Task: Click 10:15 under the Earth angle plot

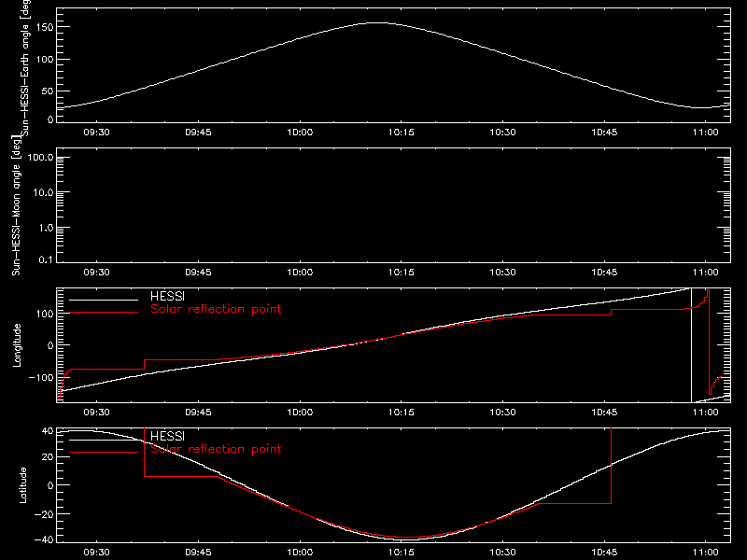Action: pyautogui.click(x=402, y=133)
